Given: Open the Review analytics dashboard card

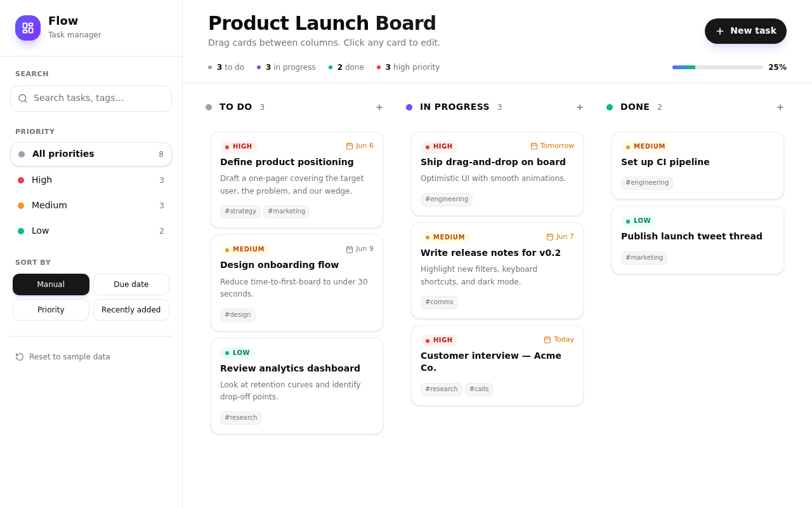Looking at the screenshot, I should tap(297, 386).
